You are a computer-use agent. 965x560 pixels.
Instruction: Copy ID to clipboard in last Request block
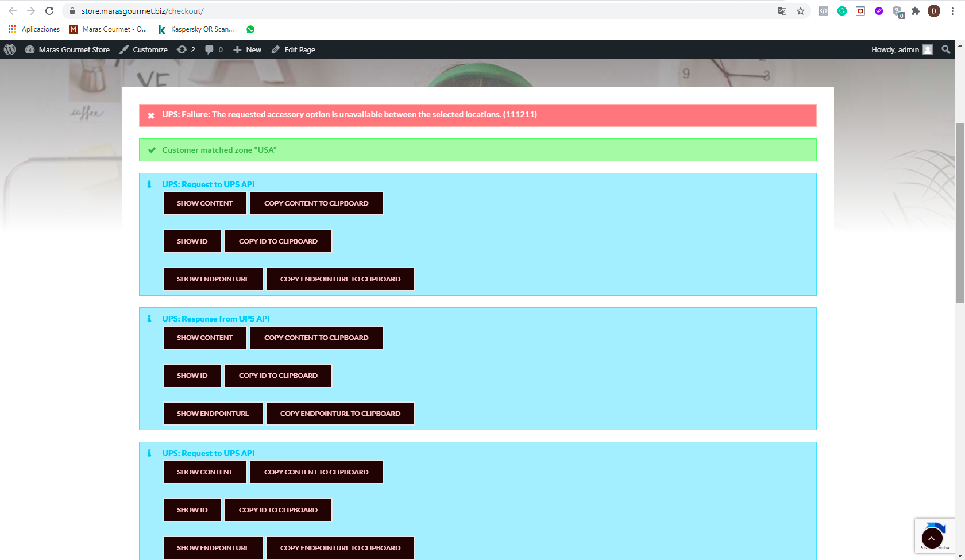(x=279, y=510)
